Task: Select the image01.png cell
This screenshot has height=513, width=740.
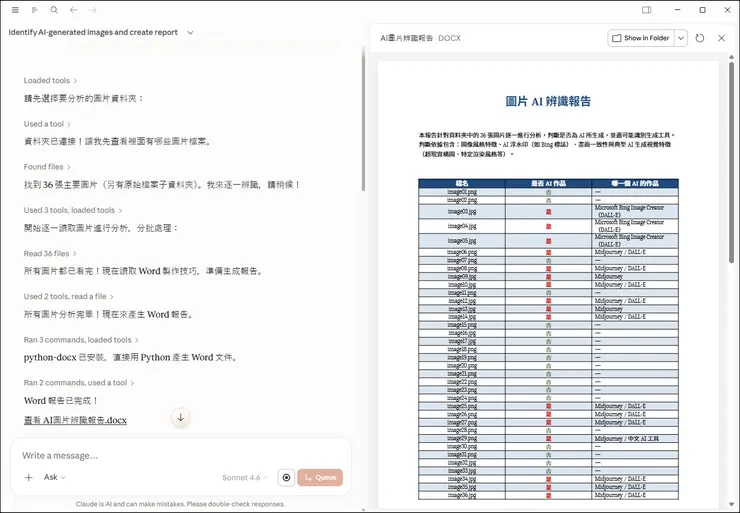Action: [462, 192]
